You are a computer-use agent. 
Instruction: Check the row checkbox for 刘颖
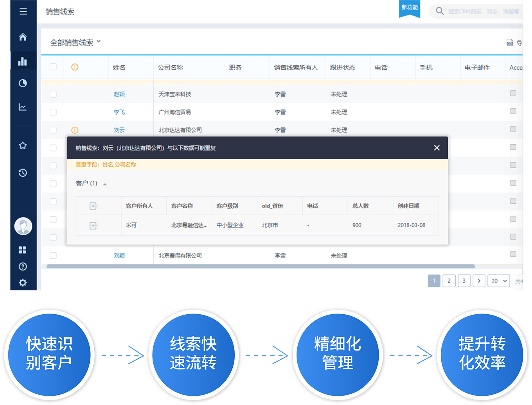53,255
